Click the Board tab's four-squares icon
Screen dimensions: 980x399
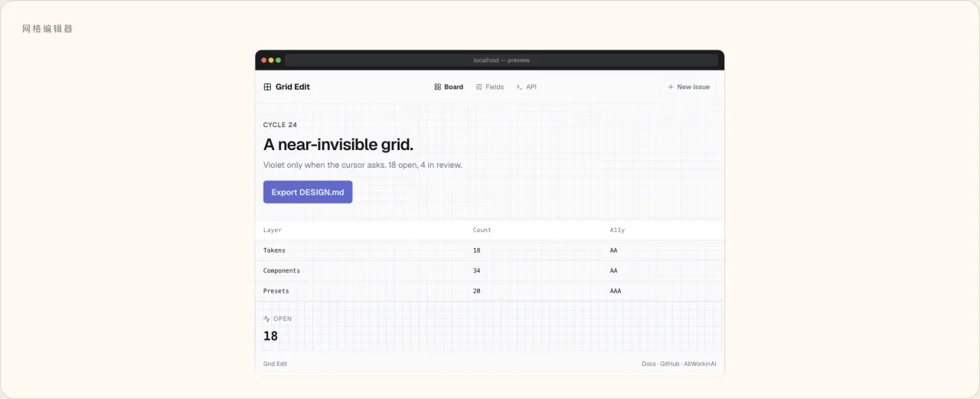pos(437,87)
